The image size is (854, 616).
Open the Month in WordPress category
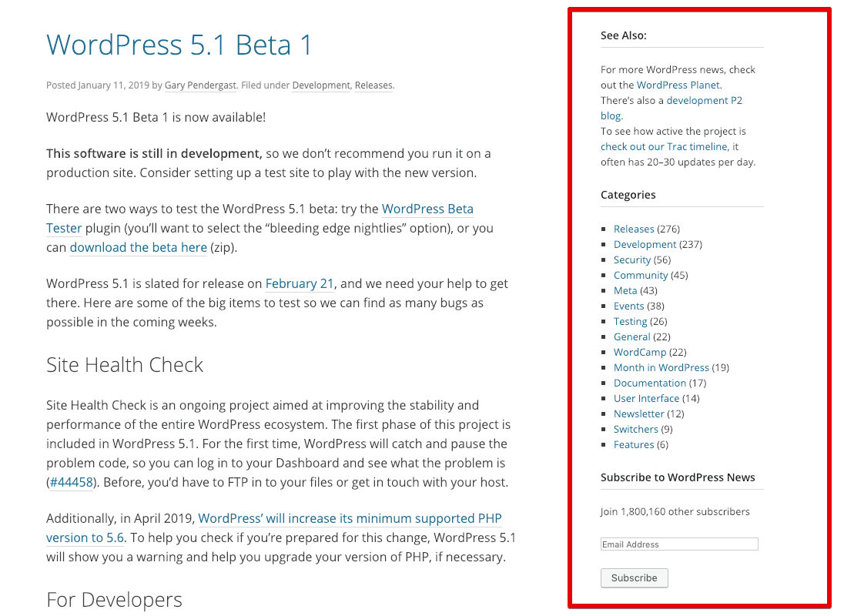tap(661, 367)
